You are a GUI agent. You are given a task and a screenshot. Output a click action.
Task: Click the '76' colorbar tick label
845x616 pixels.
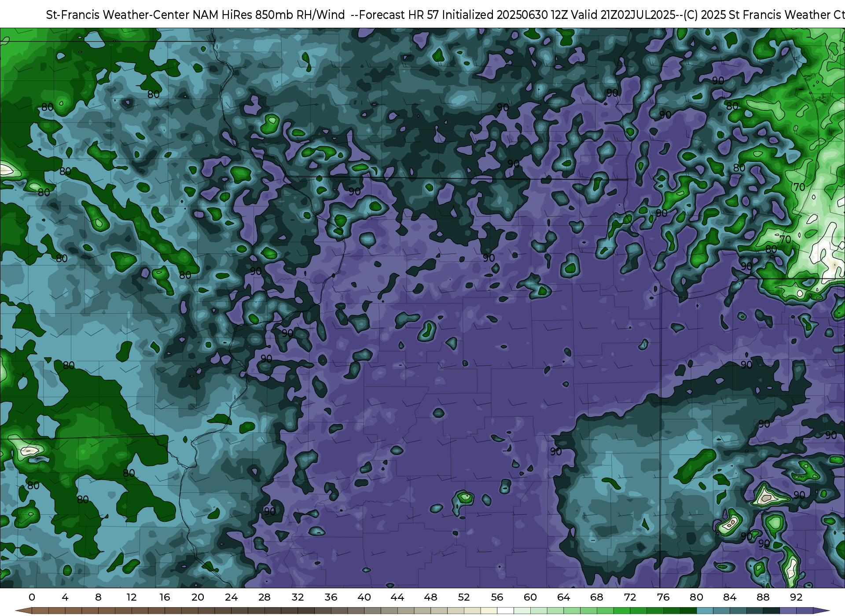pos(663,597)
